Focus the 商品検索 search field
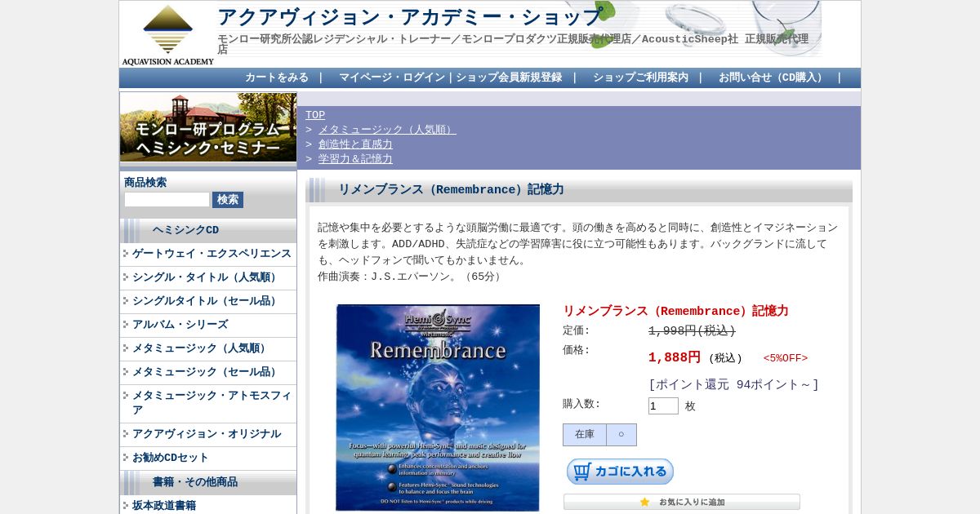Image resolution: width=980 pixels, height=514 pixels. tap(167, 200)
